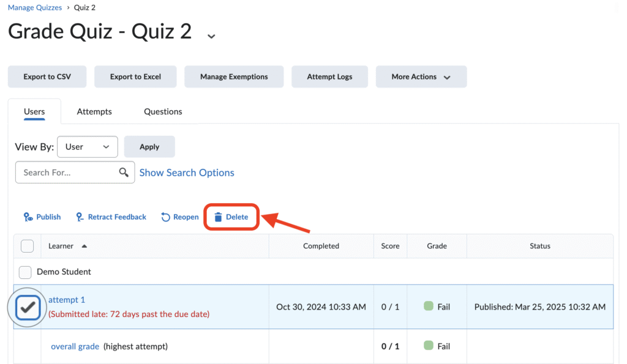This screenshot has width=627, height=364.
Task: Click green Fail indicator for overall grade
Action: (x=428, y=345)
